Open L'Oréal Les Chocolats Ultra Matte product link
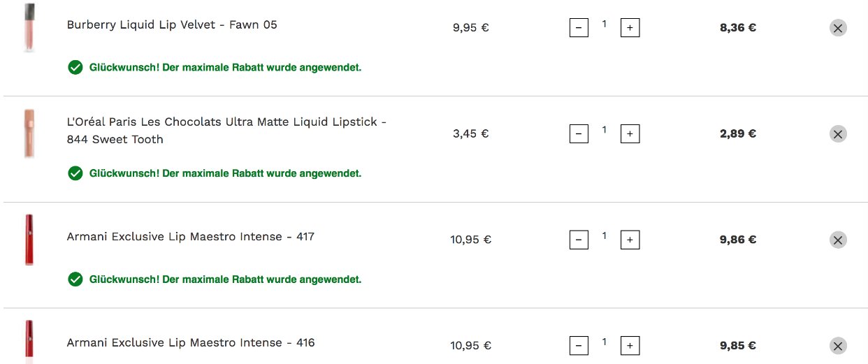868x364 pixels. 226,131
